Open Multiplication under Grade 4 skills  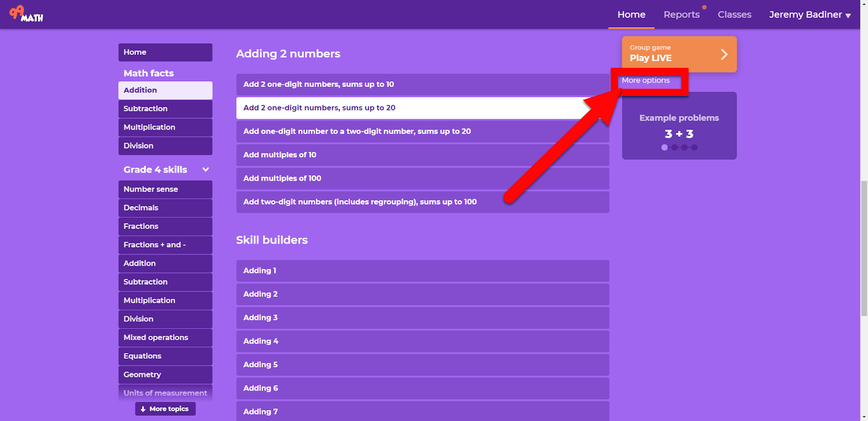coord(165,301)
